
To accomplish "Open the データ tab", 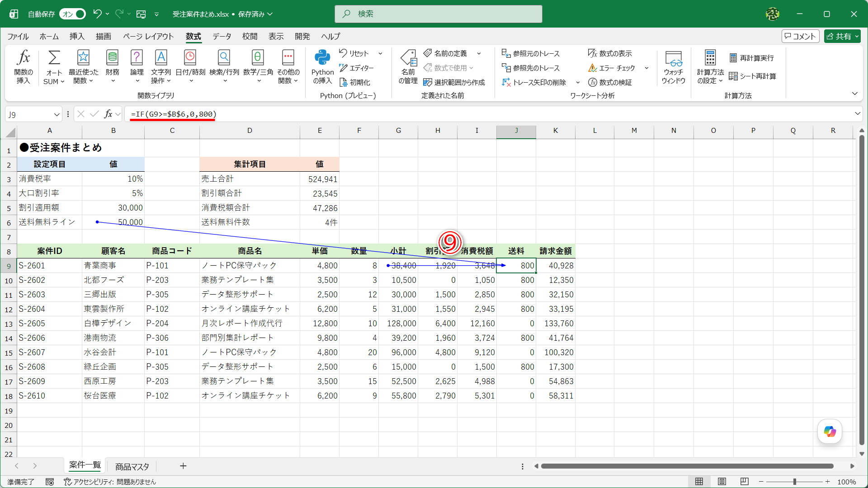I will point(222,36).
